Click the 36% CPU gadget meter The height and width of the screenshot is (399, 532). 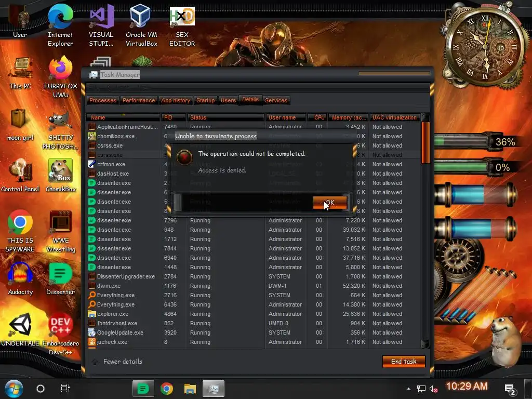(477, 142)
